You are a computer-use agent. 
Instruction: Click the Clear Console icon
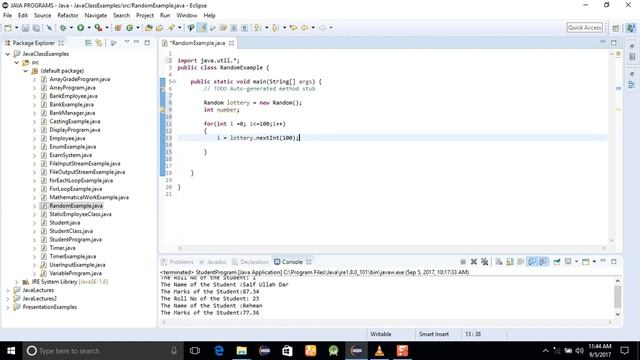(x=499, y=262)
